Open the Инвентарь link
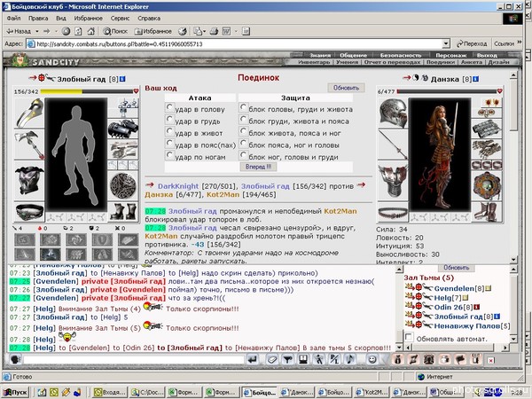This screenshot has height=399, width=532. [314, 62]
